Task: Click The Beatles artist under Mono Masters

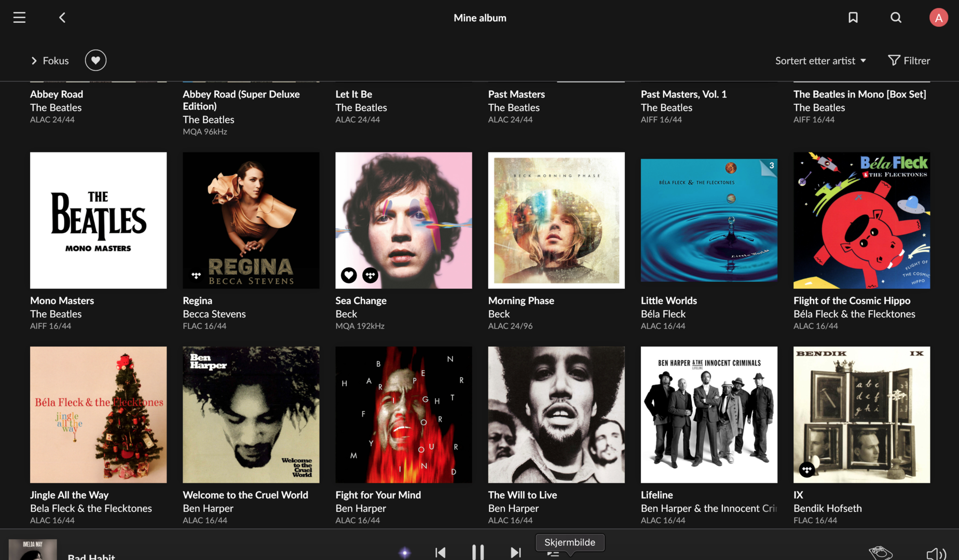Action: click(56, 314)
